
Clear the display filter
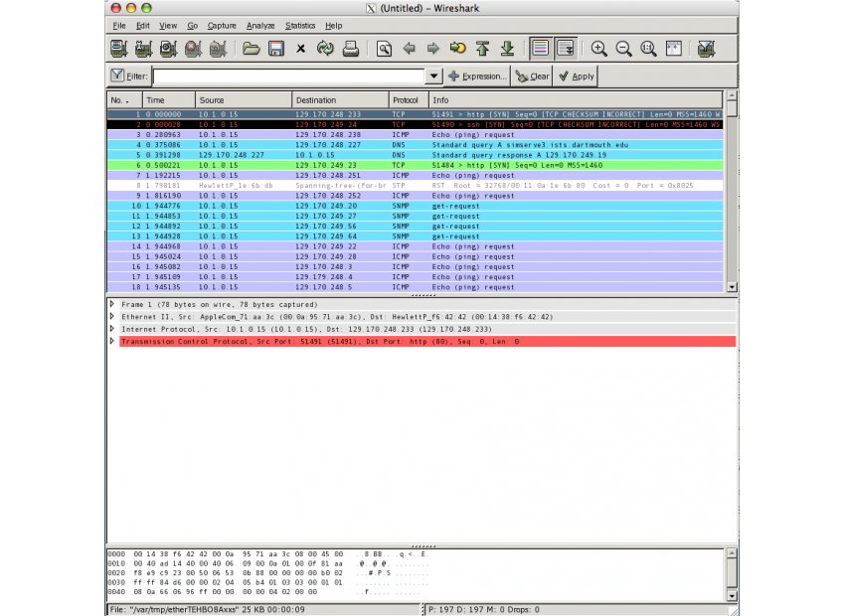[532, 76]
